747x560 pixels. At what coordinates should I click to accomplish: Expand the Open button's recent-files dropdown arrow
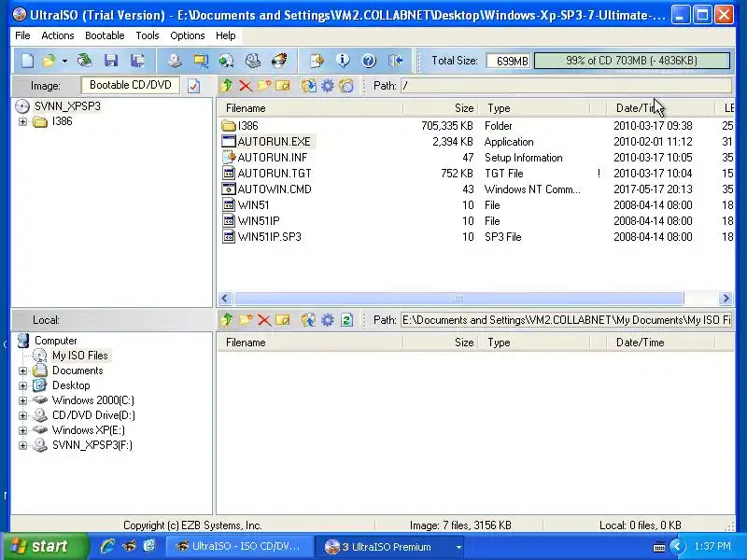64,61
